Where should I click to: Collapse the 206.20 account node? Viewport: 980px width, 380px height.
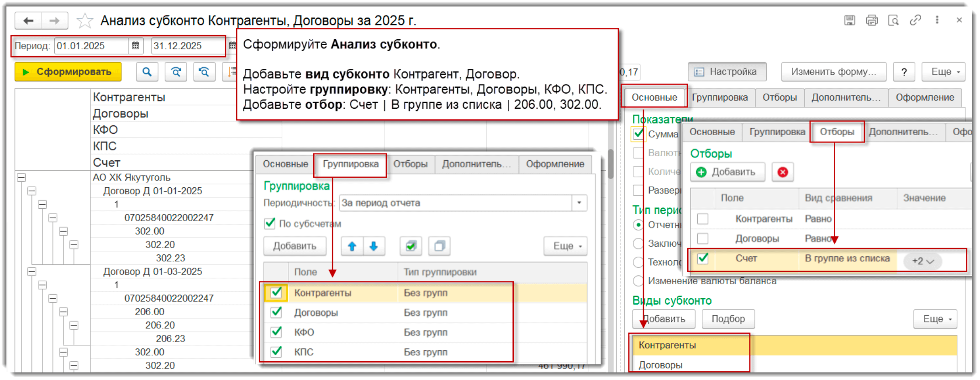pos(74,325)
